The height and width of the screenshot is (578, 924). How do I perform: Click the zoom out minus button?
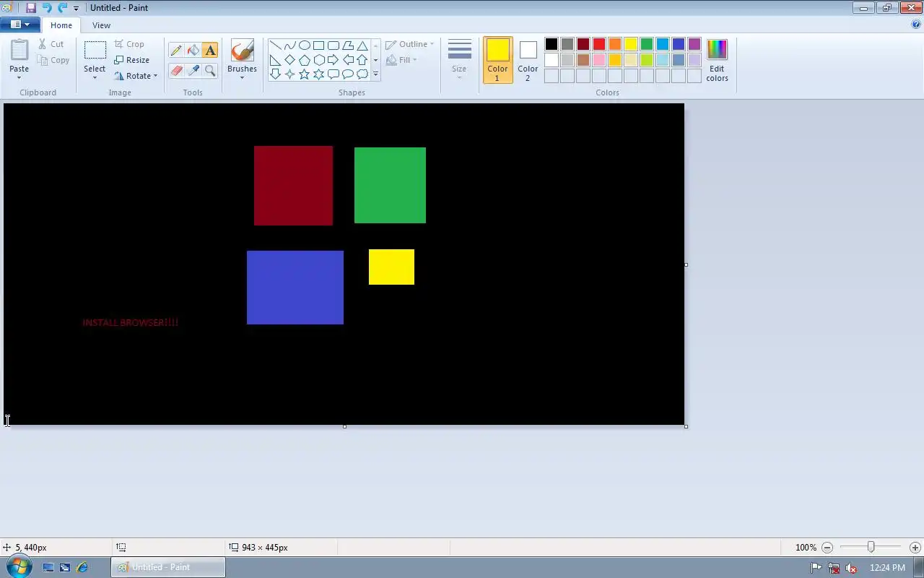[x=827, y=548]
